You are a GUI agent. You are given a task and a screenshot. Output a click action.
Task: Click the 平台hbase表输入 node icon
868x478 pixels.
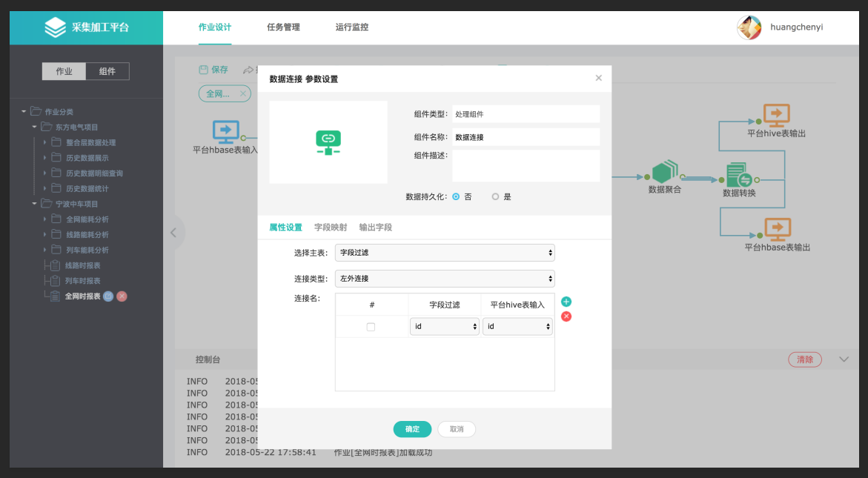point(225,132)
